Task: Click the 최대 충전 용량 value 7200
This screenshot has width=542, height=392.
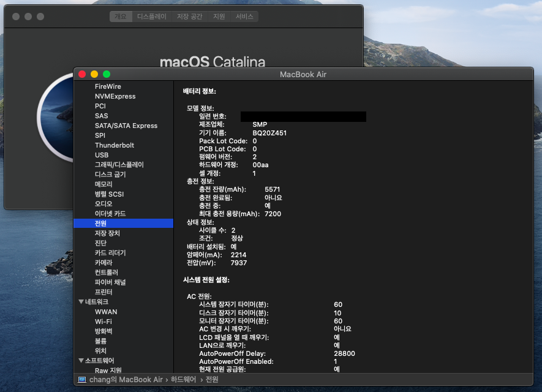Action: 273,214
